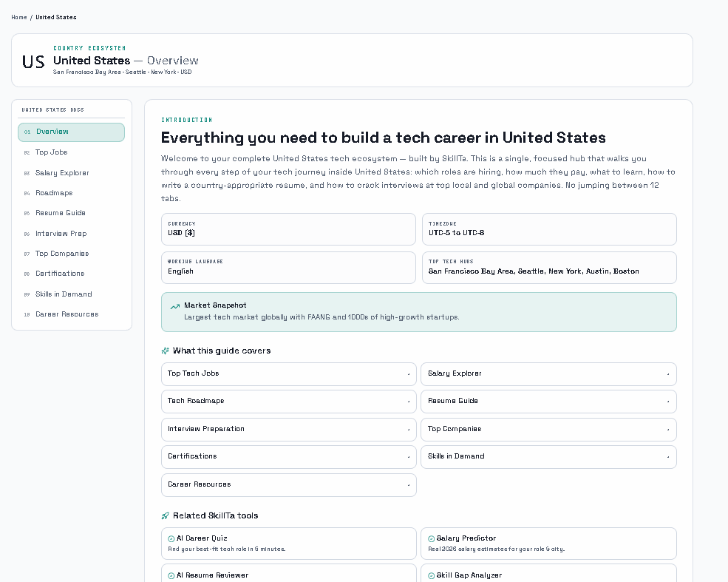Open the Resume Guide card in guide list
This screenshot has height=582, width=728.
point(549,402)
